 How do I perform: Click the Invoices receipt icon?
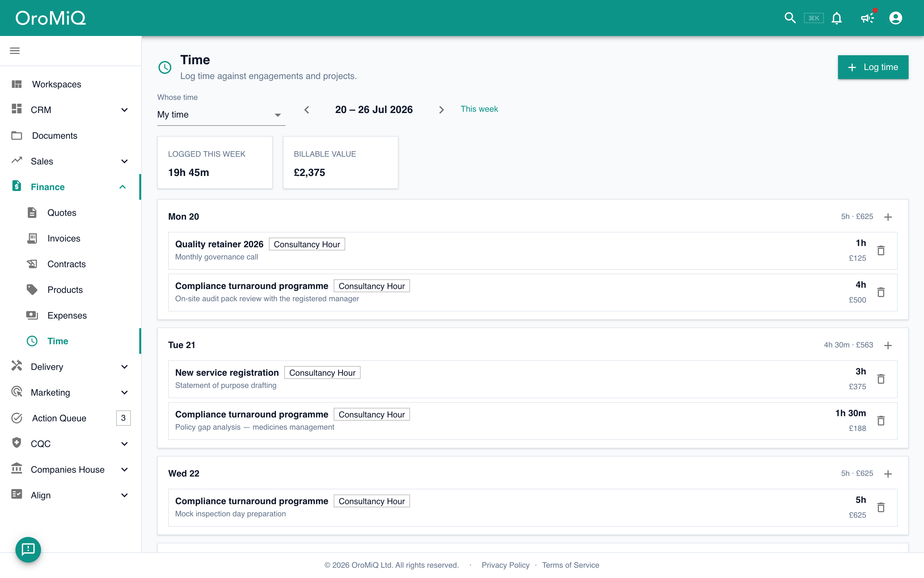(32, 238)
